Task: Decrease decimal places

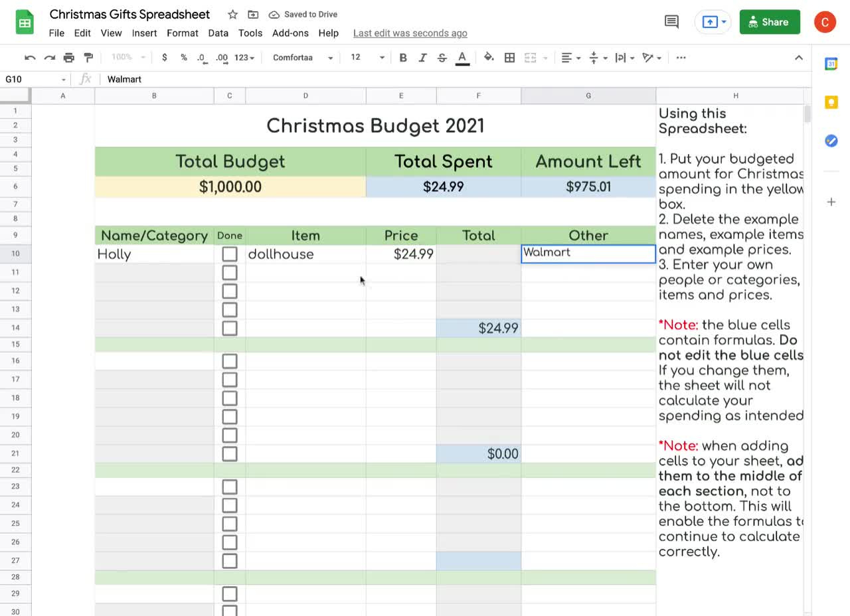Action: tap(201, 58)
